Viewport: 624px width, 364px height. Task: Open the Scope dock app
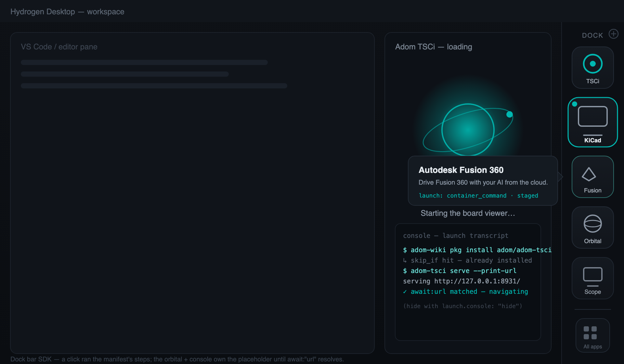(592, 278)
